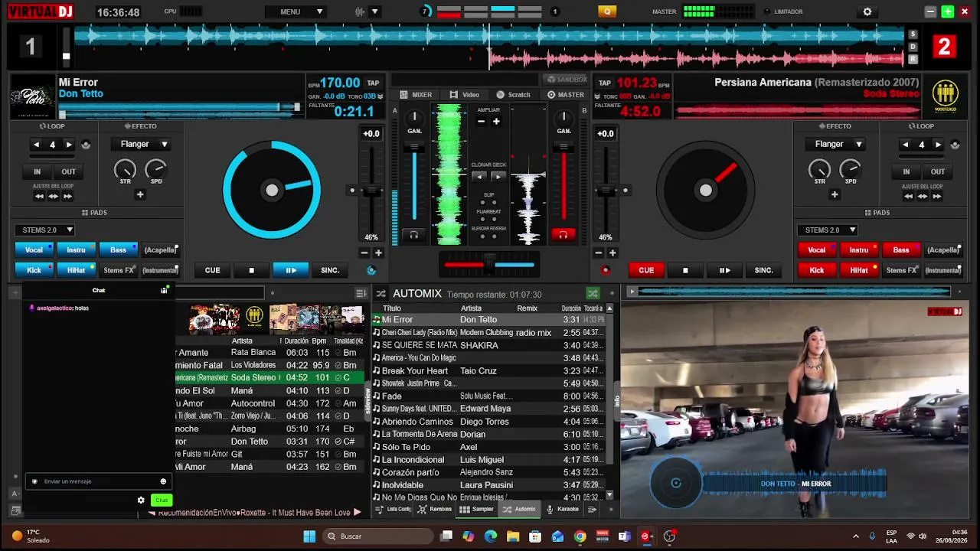
Task: Toggle the SANDBOX mode button
Action: (567, 80)
